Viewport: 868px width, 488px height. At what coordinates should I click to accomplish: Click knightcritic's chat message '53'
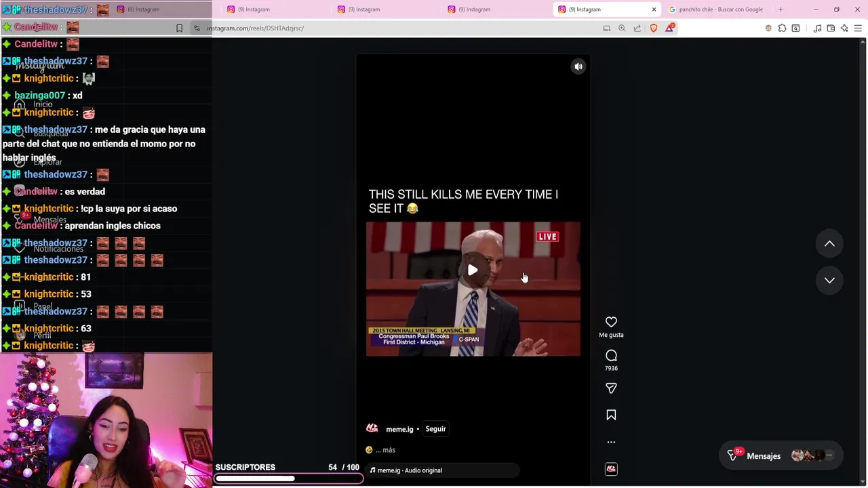[x=85, y=294]
